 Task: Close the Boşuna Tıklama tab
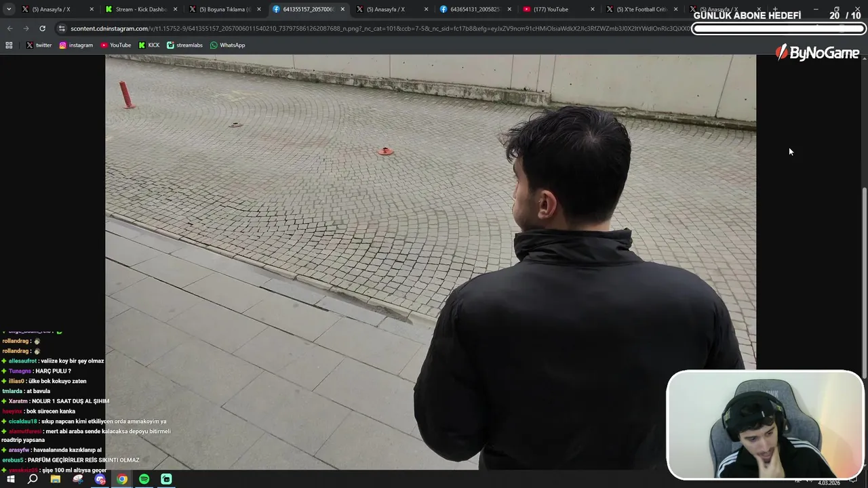pos(258,9)
